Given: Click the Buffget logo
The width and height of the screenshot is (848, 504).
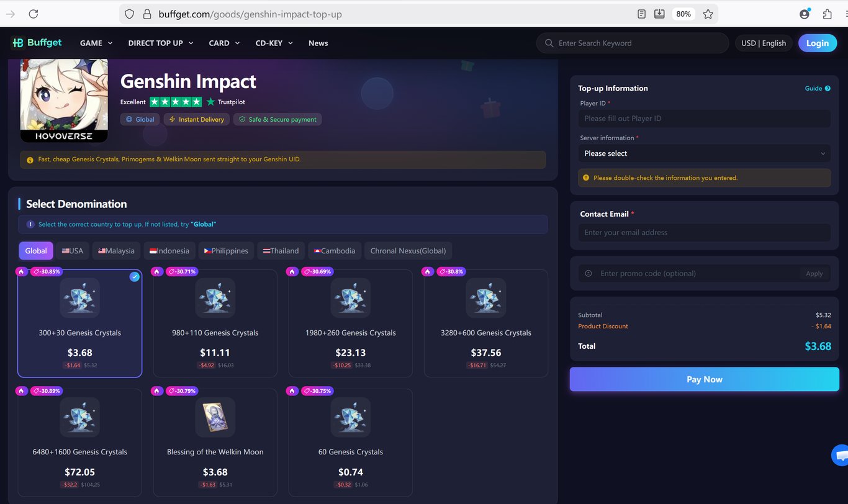Looking at the screenshot, I should point(37,43).
